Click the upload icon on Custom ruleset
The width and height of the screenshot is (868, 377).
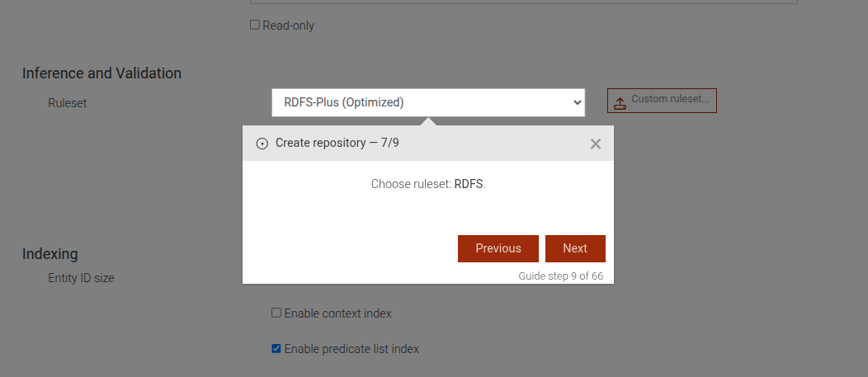(x=620, y=102)
